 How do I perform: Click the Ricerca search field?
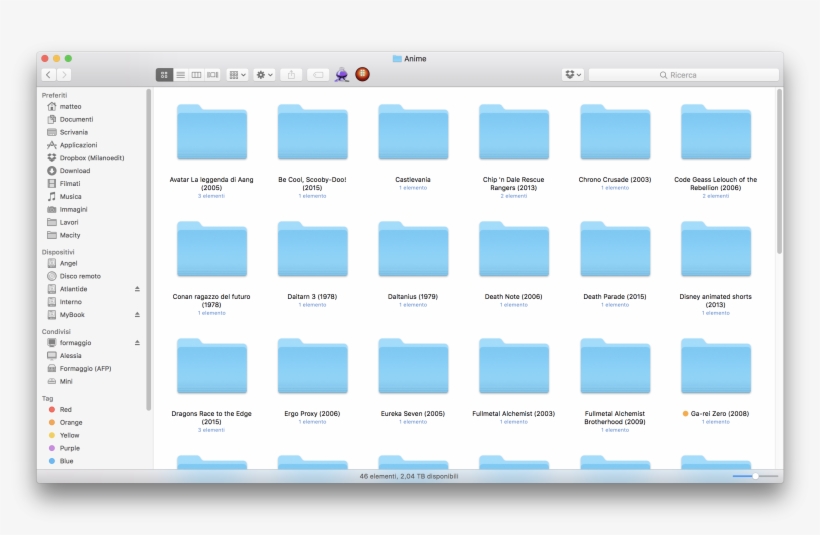click(x=684, y=75)
